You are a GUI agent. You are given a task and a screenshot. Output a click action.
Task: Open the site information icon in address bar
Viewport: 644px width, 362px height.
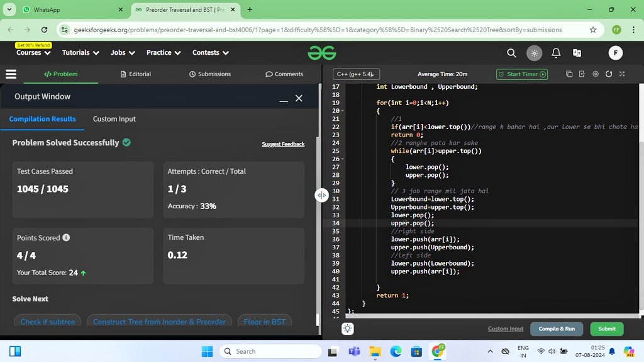65,30
